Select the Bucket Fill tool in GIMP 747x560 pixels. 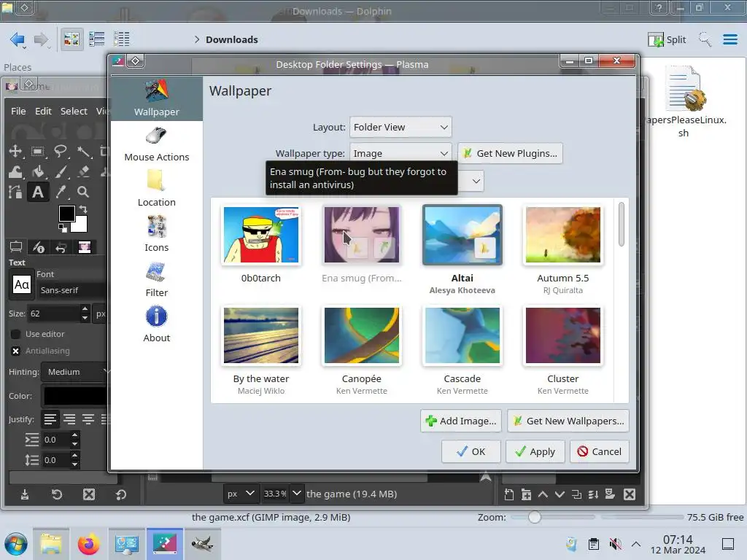[x=38, y=171]
